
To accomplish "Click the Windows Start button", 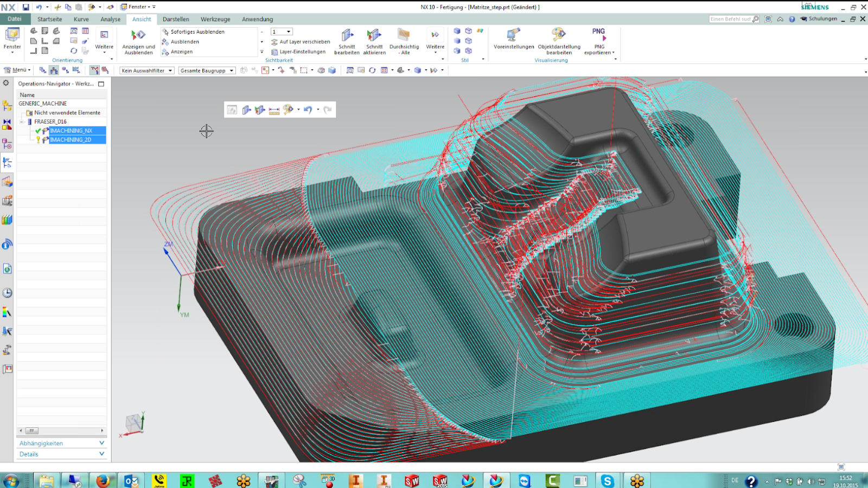I will click(10, 480).
